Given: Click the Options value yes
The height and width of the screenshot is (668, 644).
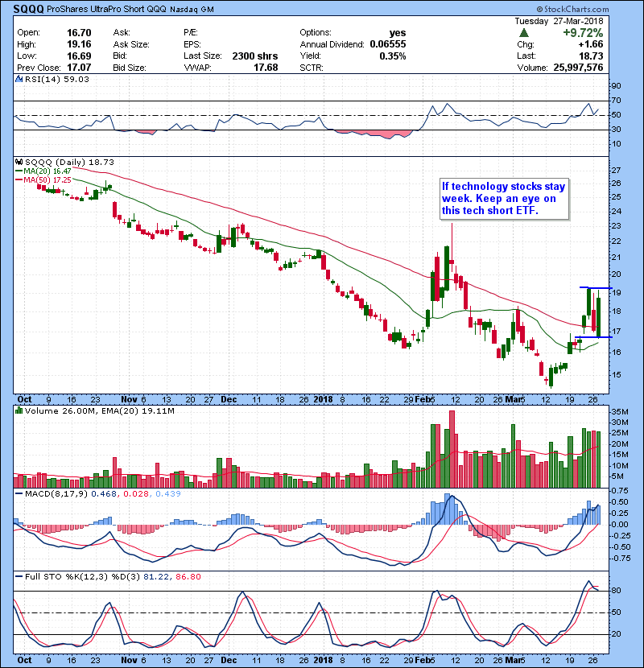Looking at the screenshot, I should (397, 33).
